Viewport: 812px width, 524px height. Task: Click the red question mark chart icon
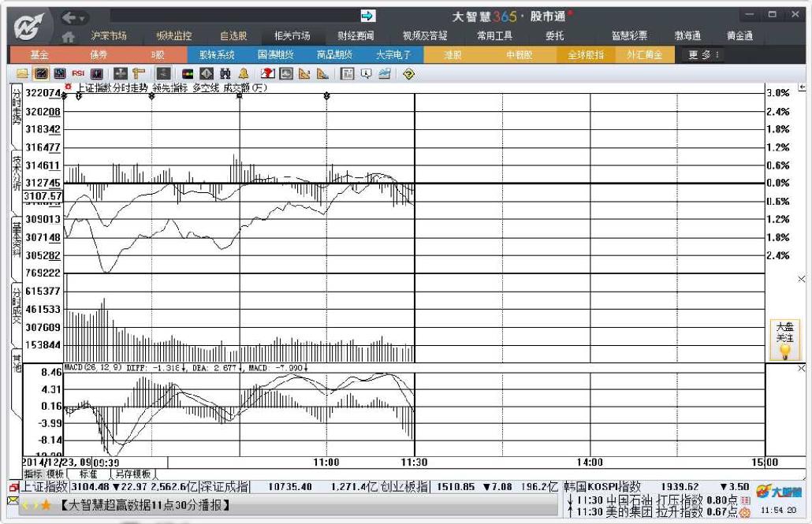pyautogui.click(x=268, y=74)
